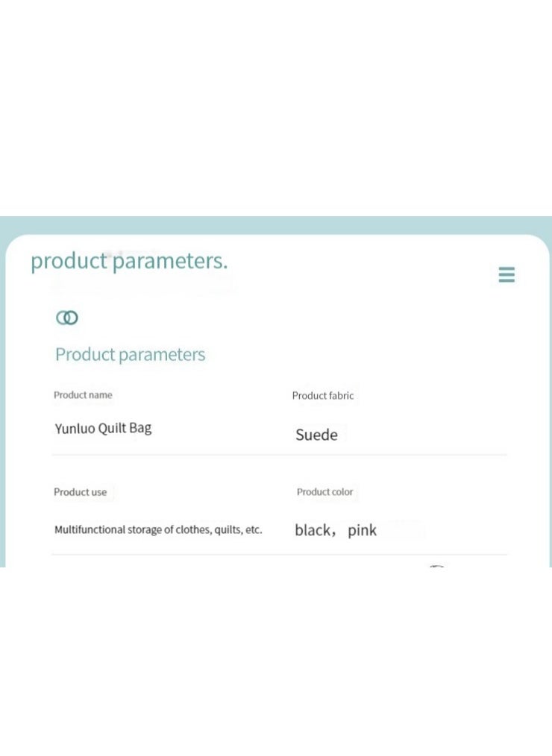Viewport: 552px width, 756px height.
Task: Click the 'Product use' label
Action: coord(80,492)
